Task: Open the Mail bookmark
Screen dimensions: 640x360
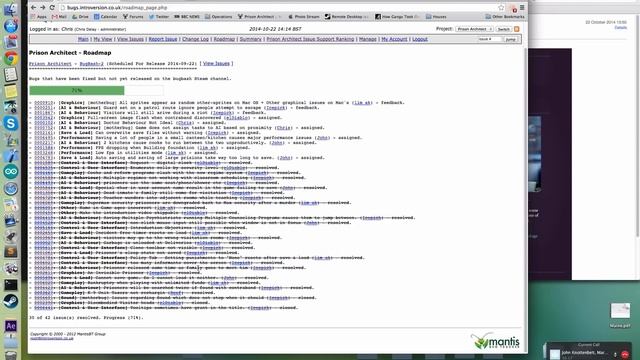Action: pyautogui.click(x=59, y=17)
